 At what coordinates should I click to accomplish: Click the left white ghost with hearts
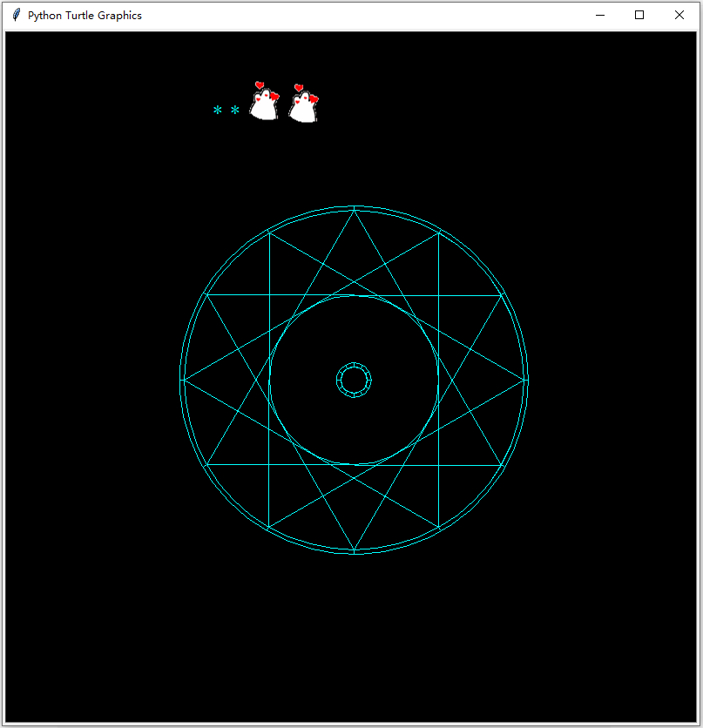tap(265, 101)
